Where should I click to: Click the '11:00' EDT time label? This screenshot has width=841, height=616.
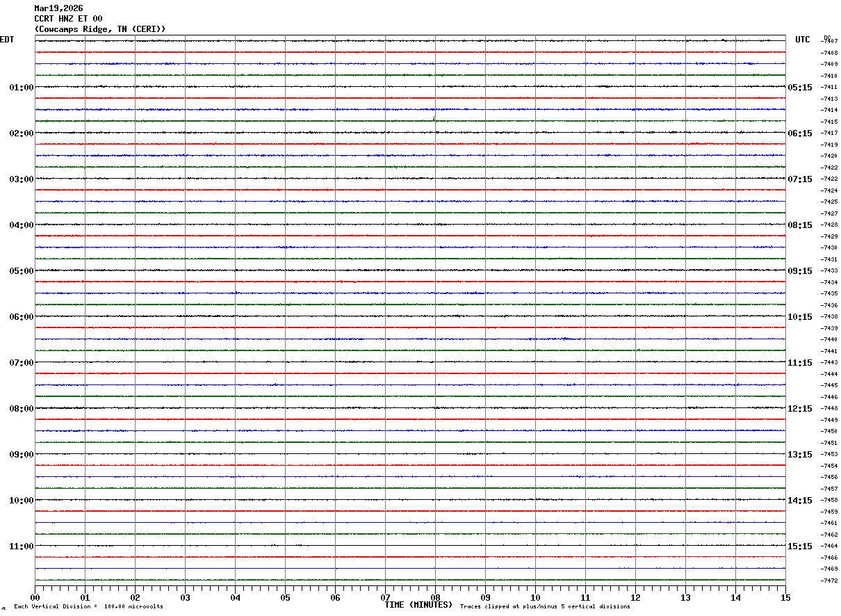22,546
